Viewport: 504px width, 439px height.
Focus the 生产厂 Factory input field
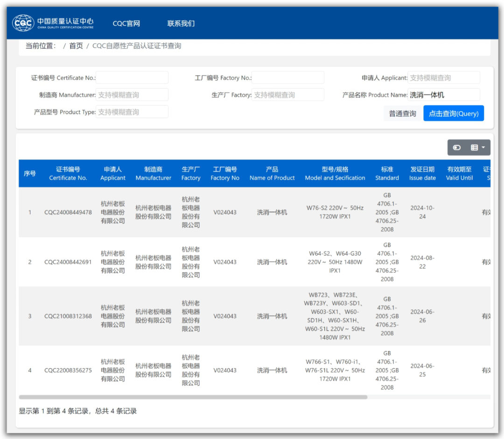pyautogui.click(x=287, y=95)
